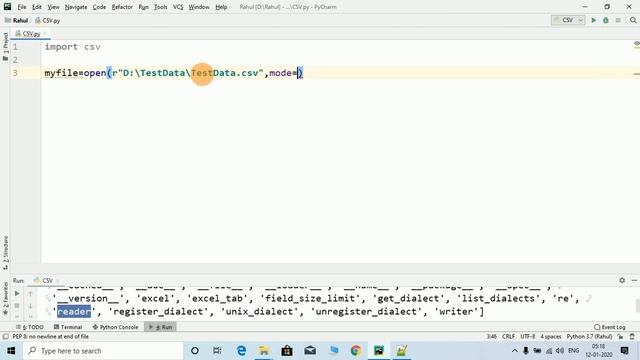This screenshot has height=360, width=640.
Task: Toggle read-only lock icon in status bar
Action: click(620, 337)
